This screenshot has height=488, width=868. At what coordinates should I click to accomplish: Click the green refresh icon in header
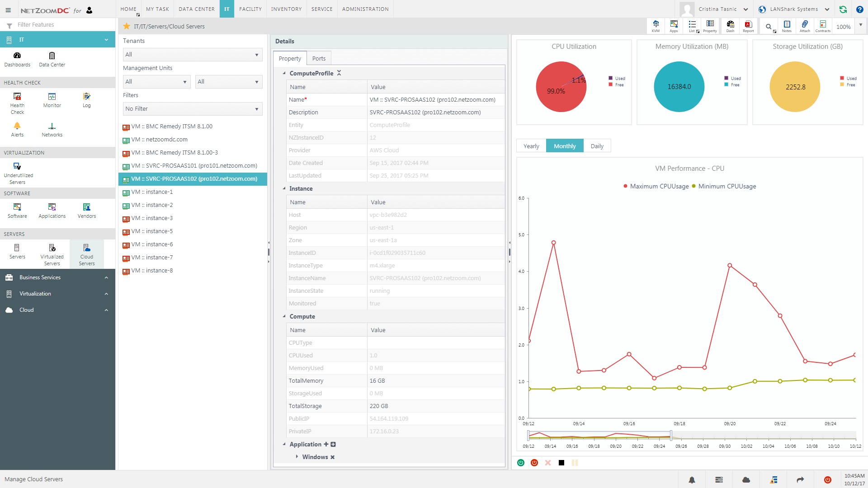[x=843, y=9]
